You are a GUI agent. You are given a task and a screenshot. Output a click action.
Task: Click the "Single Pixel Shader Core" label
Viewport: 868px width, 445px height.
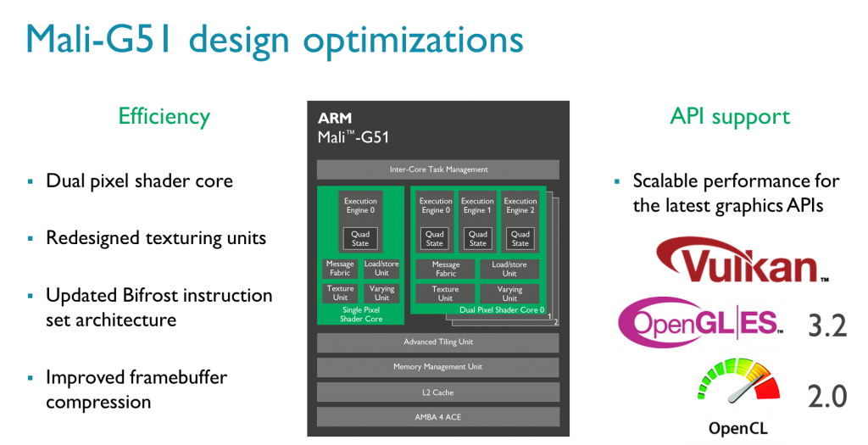[361, 314]
